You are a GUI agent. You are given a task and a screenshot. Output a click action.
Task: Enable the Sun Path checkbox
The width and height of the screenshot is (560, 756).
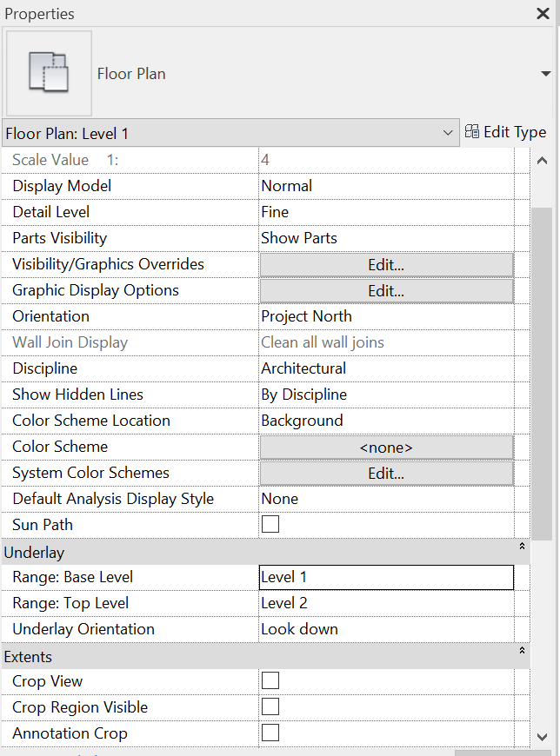(x=270, y=523)
